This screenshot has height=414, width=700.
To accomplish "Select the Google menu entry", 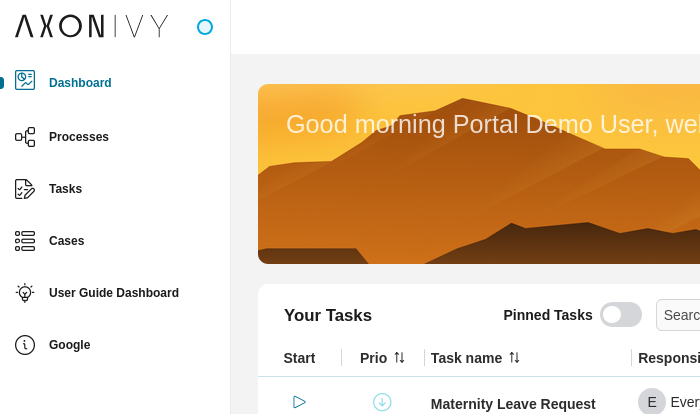I will 69,345.
